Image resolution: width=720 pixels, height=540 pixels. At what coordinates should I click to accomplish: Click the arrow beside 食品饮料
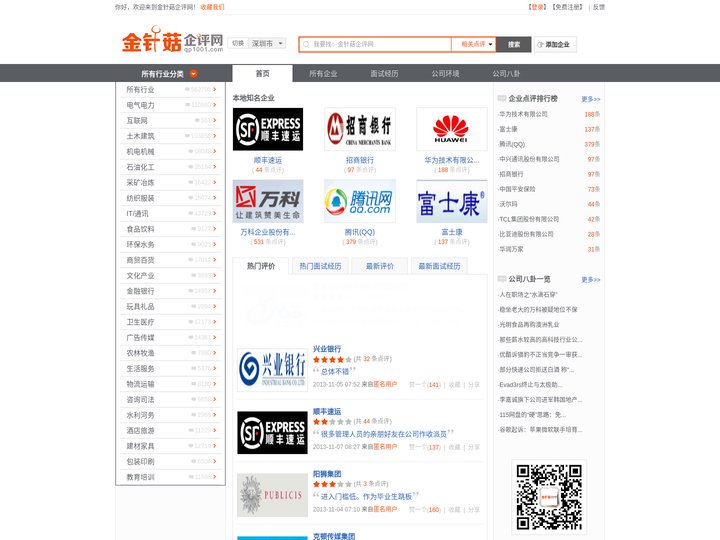click(214, 229)
